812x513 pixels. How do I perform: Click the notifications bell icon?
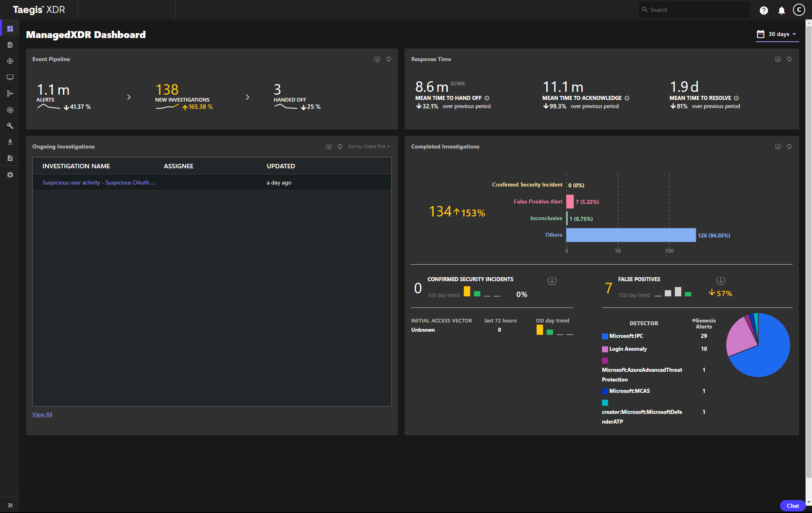click(x=781, y=10)
